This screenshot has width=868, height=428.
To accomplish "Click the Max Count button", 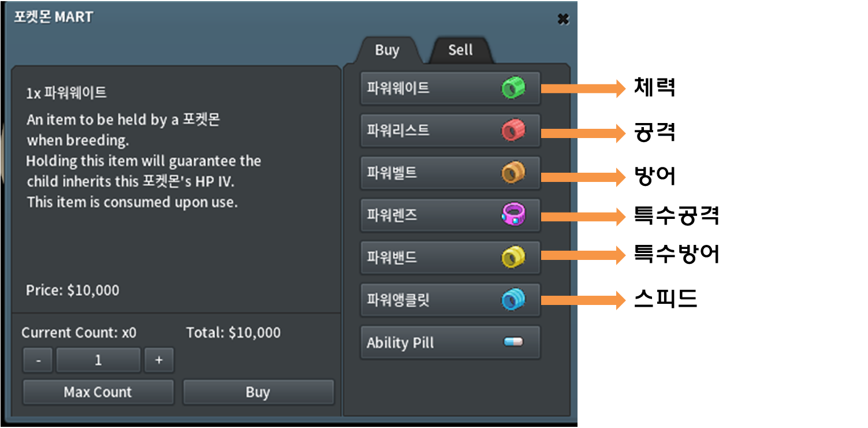I will click(x=98, y=392).
